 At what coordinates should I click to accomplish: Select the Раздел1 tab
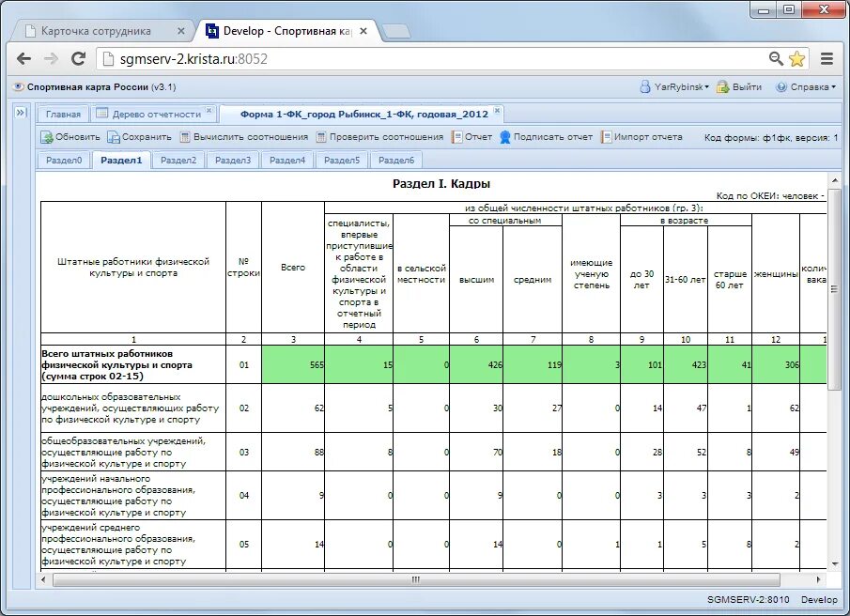(121, 160)
